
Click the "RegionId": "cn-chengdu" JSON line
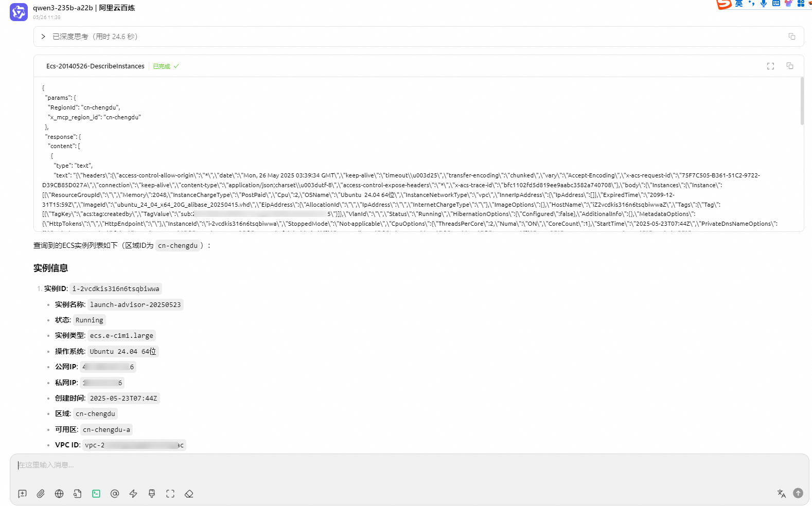pyautogui.click(x=84, y=107)
